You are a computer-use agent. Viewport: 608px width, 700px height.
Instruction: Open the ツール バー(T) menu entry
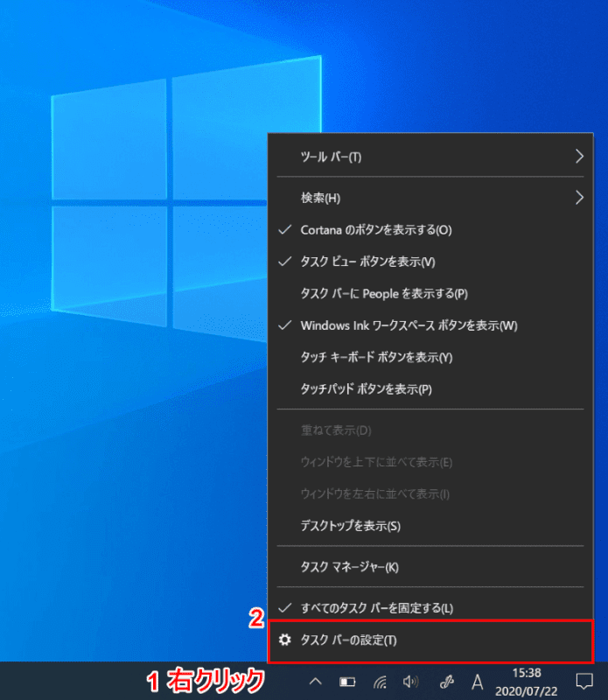coord(430,157)
